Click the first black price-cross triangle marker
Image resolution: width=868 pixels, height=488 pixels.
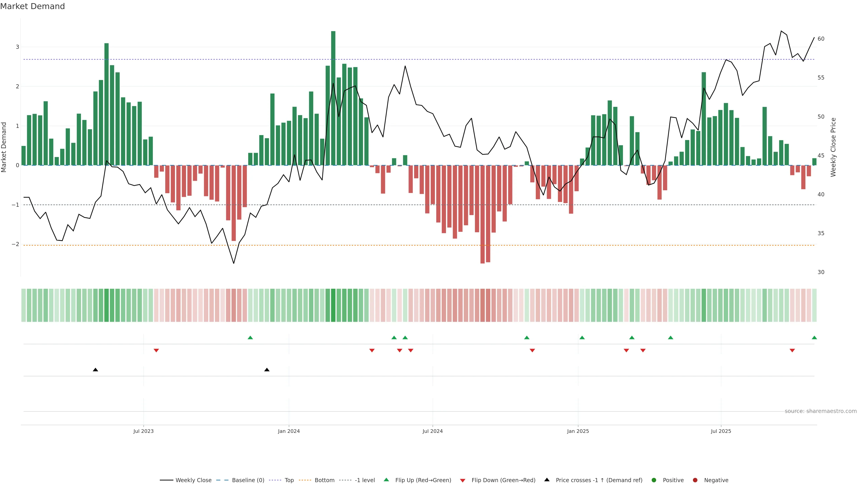pyautogui.click(x=95, y=370)
